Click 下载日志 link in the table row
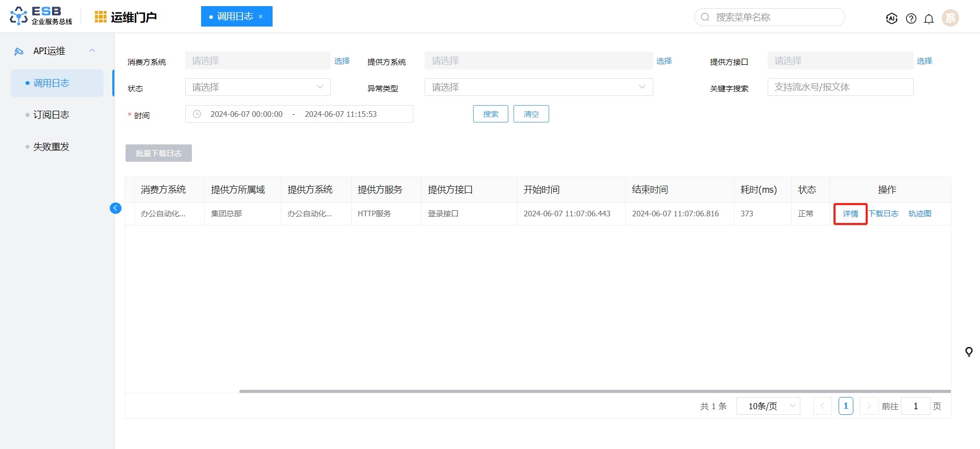This screenshot has height=449, width=980. click(884, 214)
